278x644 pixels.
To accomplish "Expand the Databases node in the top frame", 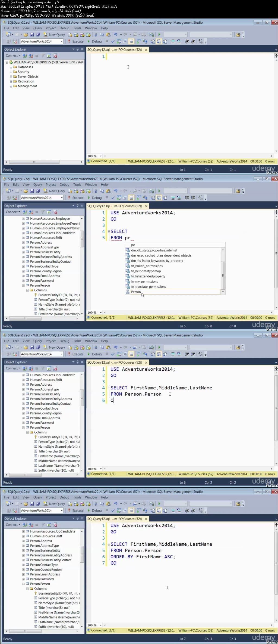I will click(x=11, y=67).
